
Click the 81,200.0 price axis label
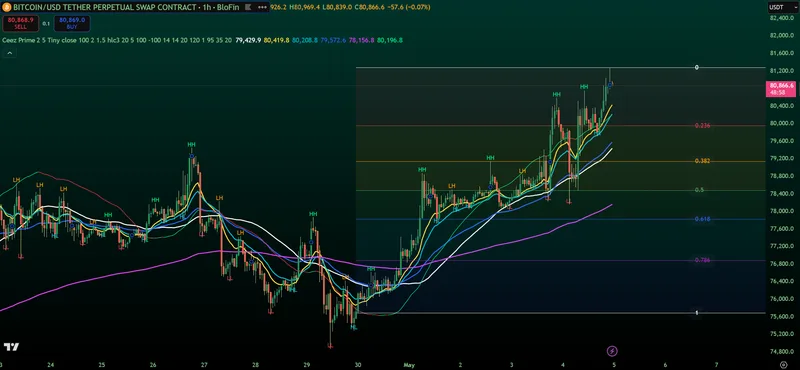click(x=783, y=70)
